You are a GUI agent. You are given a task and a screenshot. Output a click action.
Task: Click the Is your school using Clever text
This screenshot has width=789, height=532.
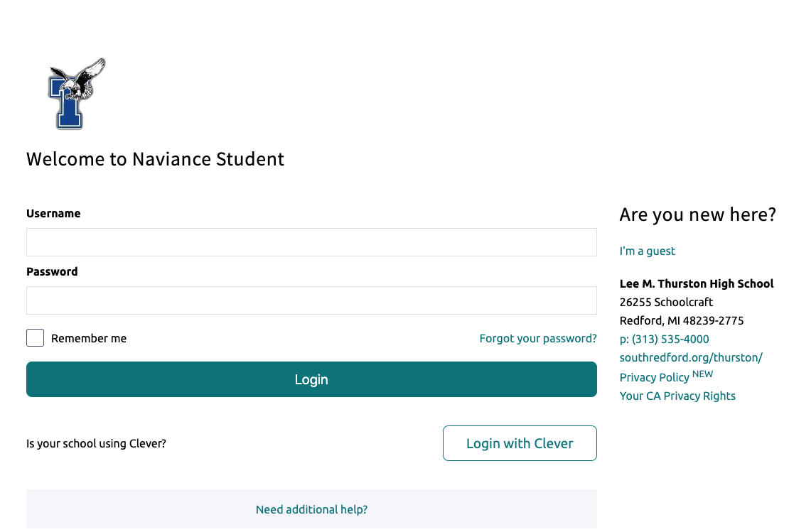(96, 443)
